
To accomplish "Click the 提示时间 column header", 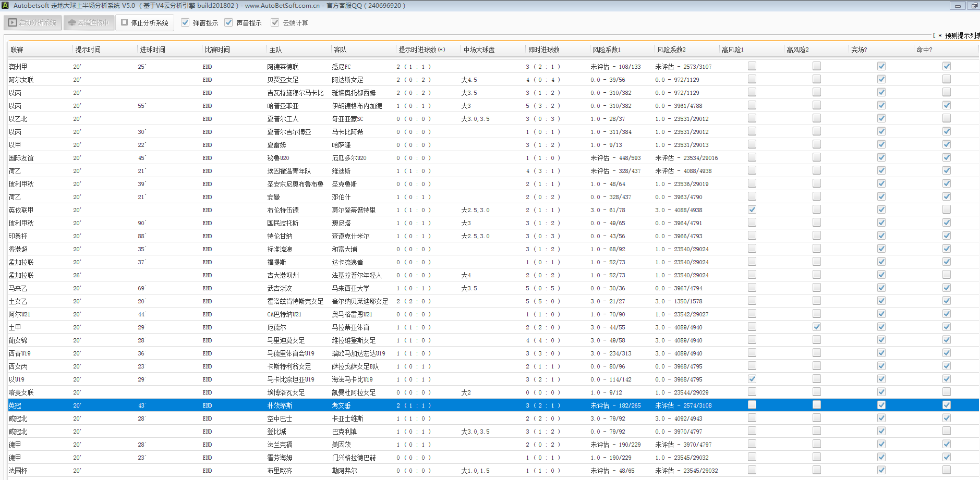I will pos(88,50).
